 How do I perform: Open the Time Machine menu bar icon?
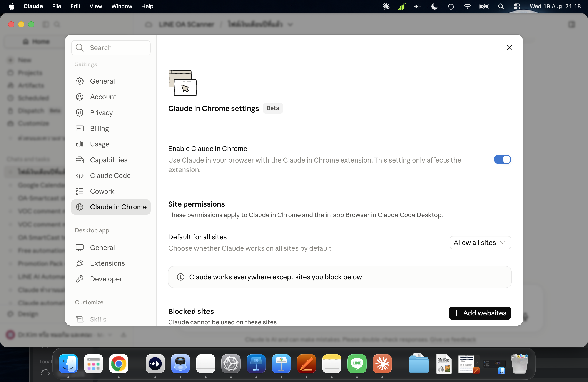pos(451,6)
